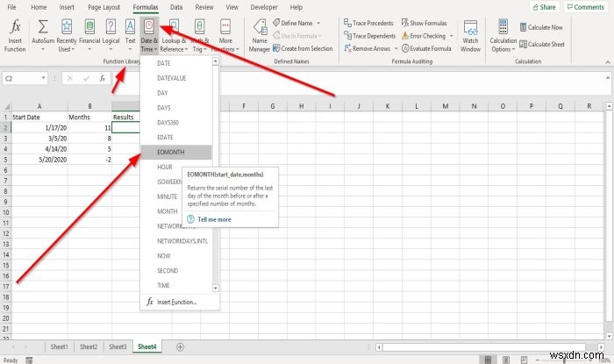Toggle Show Formulas

(x=424, y=23)
